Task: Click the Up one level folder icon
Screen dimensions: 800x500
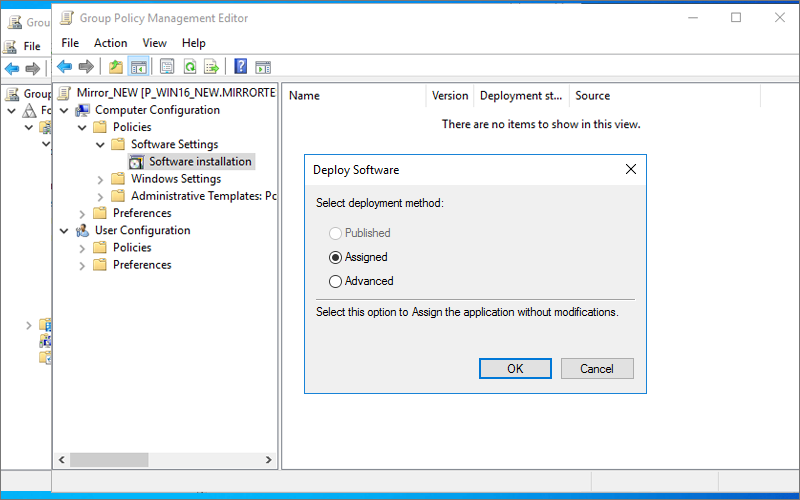Action: point(116,66)
